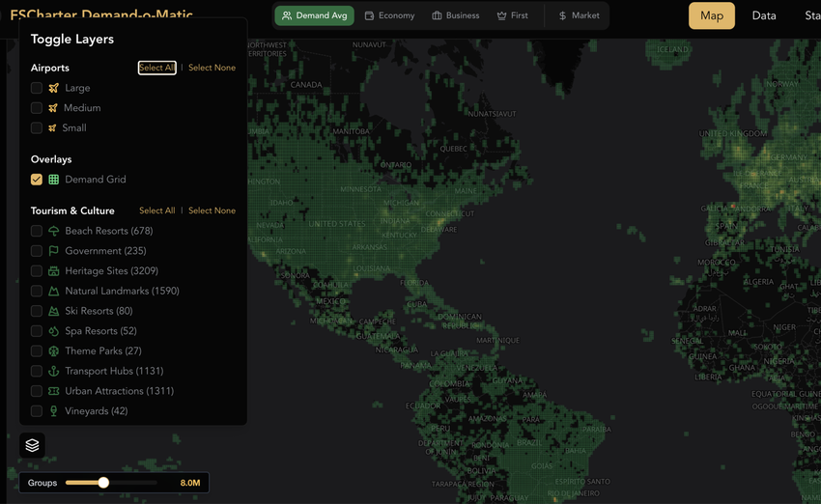Click the Demand Grid overlay icon

pyautogui.click(x=54, y=180)
